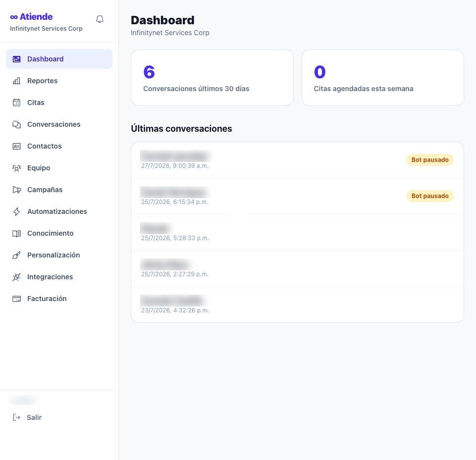Viewport: 476px width, 460px height.
Task: Click the Personalización paintbrush icon
Action: pos(16,255)
